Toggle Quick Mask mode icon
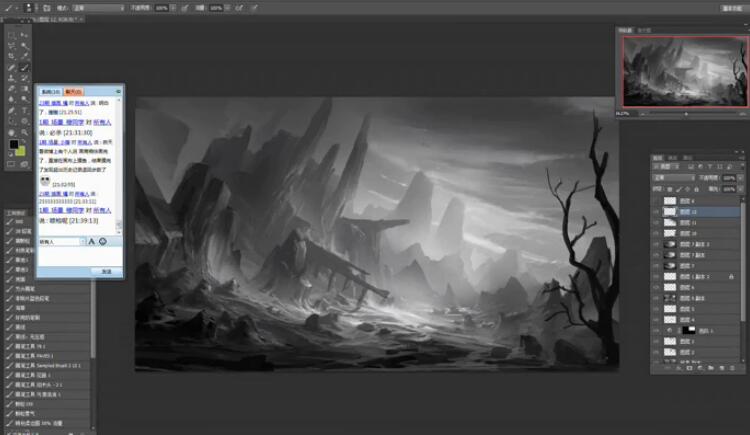The width and height of the screenshot is (750, 435). (x=11, y=164)
